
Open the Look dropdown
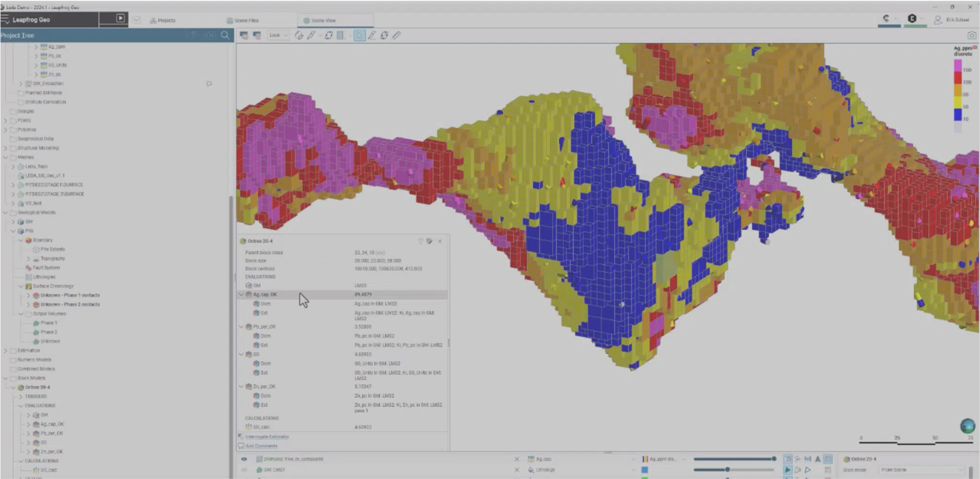278,35
